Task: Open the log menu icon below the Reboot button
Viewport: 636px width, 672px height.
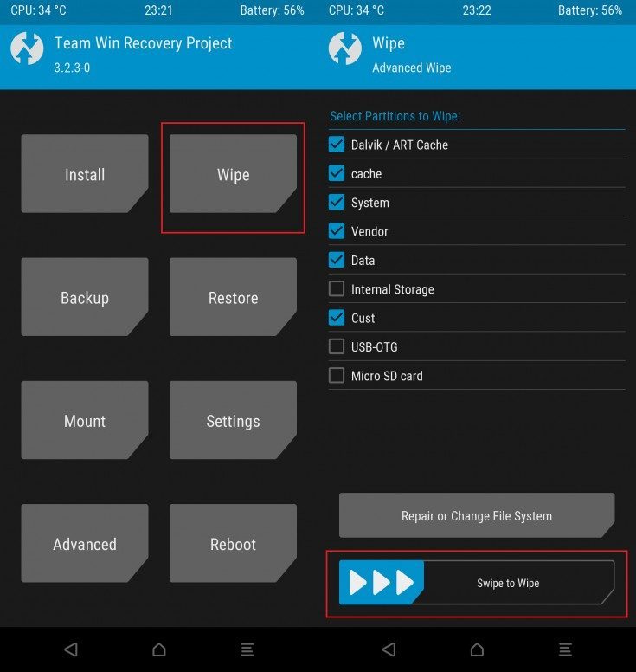Action: pyautogui.click(x=247, y=649)
